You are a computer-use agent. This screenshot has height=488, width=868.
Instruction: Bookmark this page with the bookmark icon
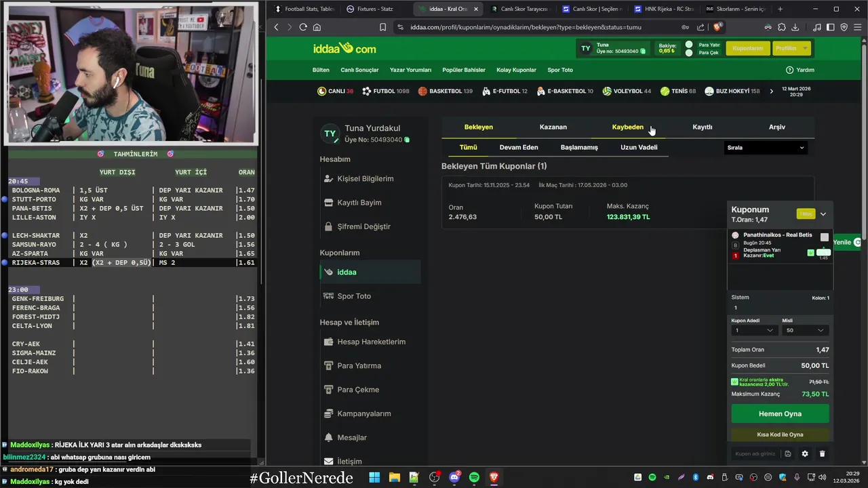382,27
